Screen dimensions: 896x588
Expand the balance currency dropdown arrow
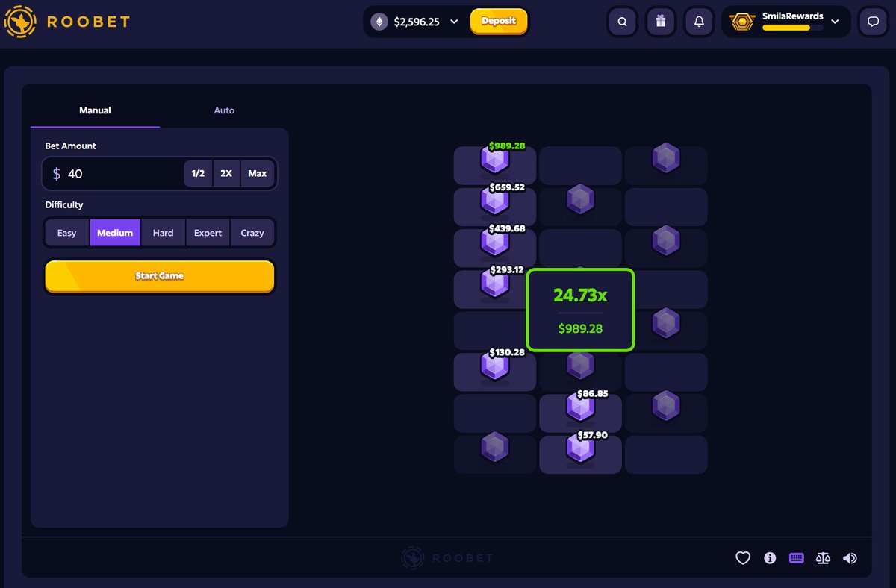pos(454,22)
